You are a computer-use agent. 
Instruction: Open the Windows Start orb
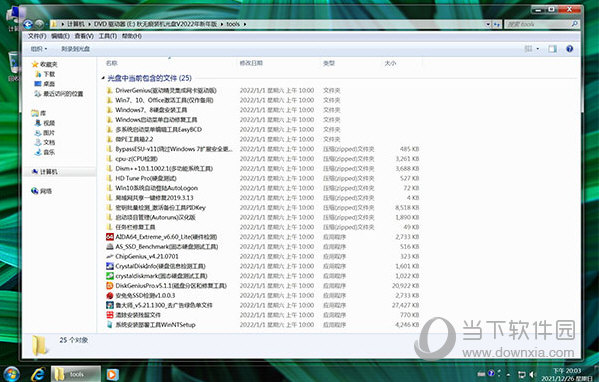(x=11, y=374)
